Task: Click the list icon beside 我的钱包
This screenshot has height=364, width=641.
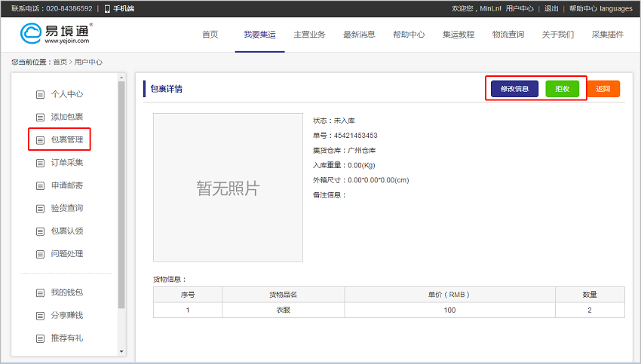Action: coord(41,292)
